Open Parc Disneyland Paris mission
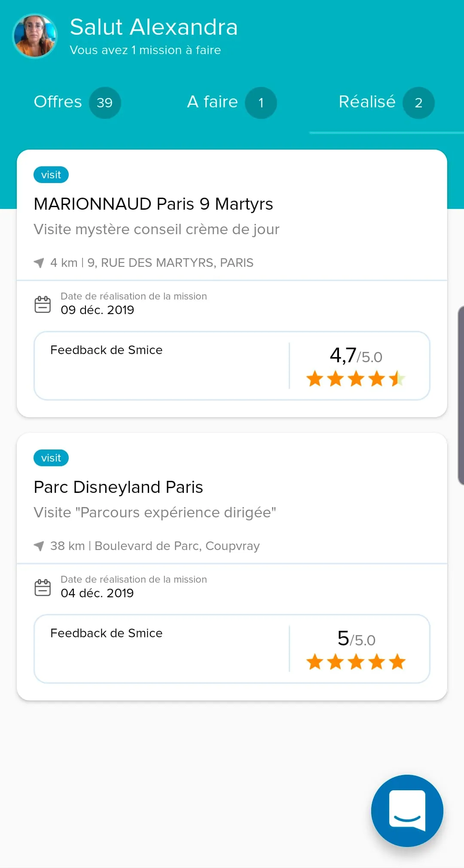The image size is (464, 868). [x=118, y=487]
